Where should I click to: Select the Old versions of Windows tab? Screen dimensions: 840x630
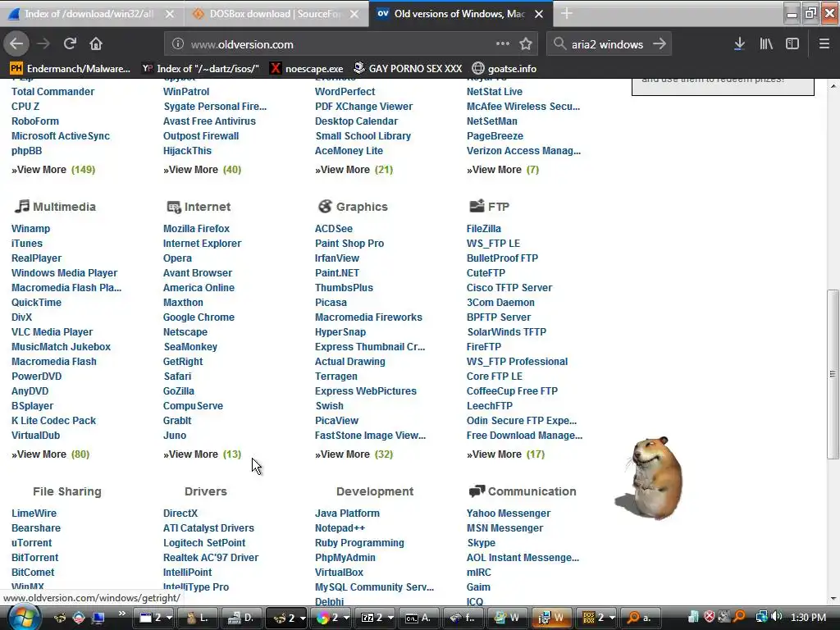click(x=459, y=14)
